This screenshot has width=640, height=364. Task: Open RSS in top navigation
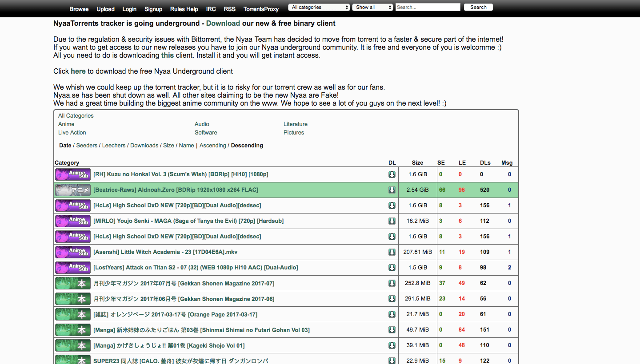point(230,9)
